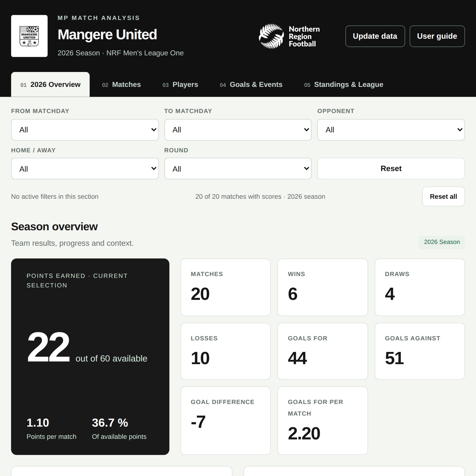
Task: Click 'out of 60 available' text
Action: click(111, 358)
